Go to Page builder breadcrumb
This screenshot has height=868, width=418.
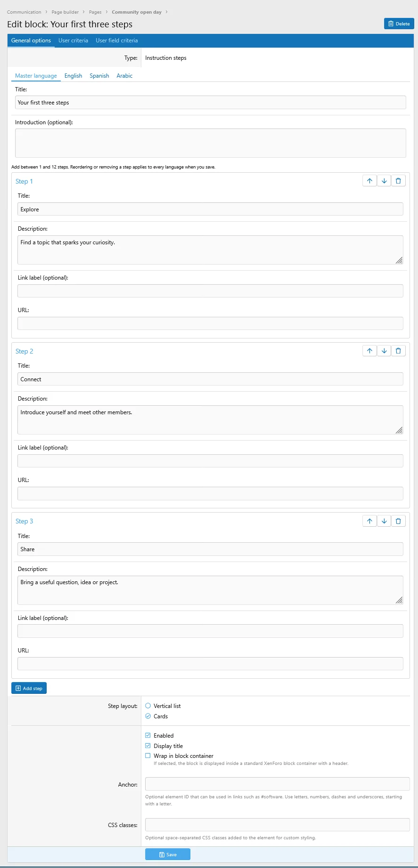(x=65, y=12)
